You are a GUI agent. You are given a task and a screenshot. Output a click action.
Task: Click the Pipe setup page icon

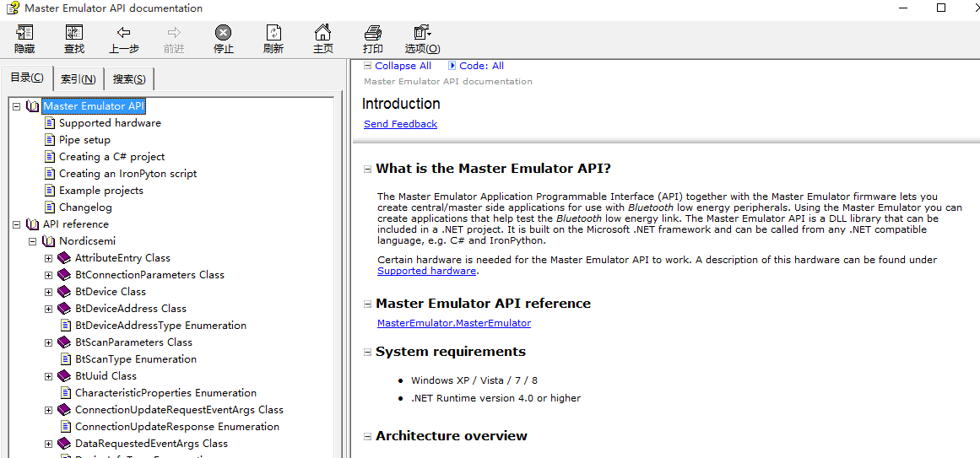(x=50, y=140)
